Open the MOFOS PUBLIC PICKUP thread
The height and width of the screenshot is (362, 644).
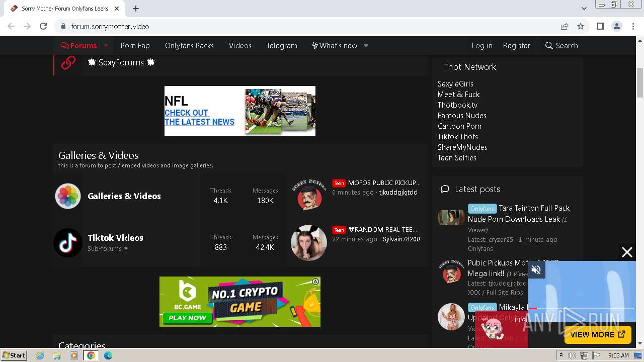click(x=384, y=183)
